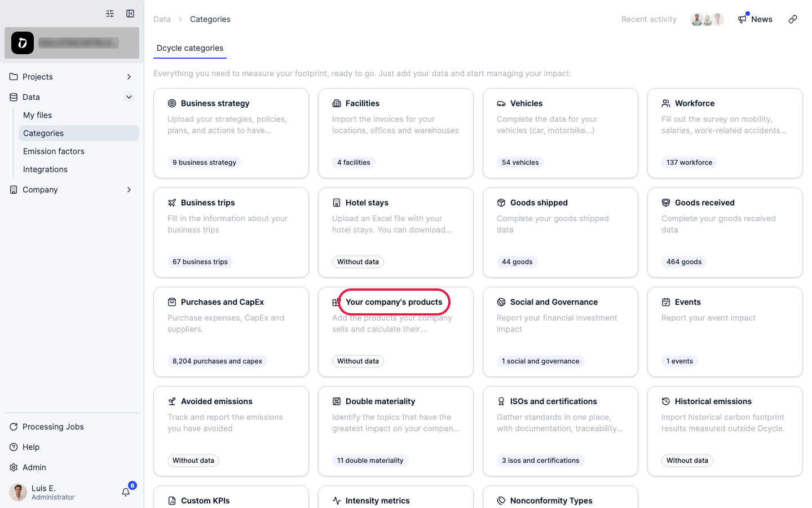Open the sidebar filter settings icon
This screenshot has height=508, width=812.
pyautogui.click(x=110, y=14)
